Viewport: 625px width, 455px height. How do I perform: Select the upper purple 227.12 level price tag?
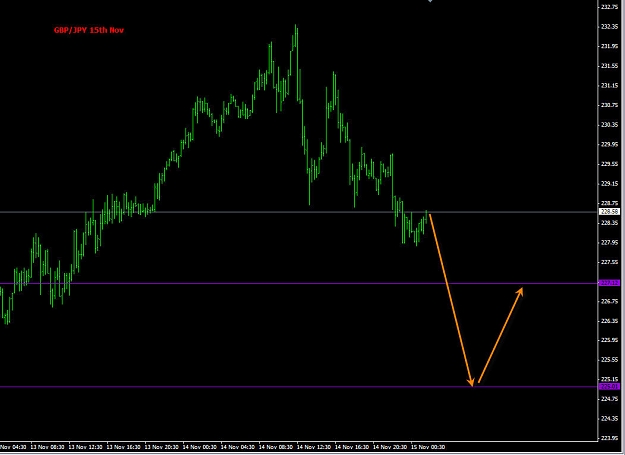[x=609, y=283]
